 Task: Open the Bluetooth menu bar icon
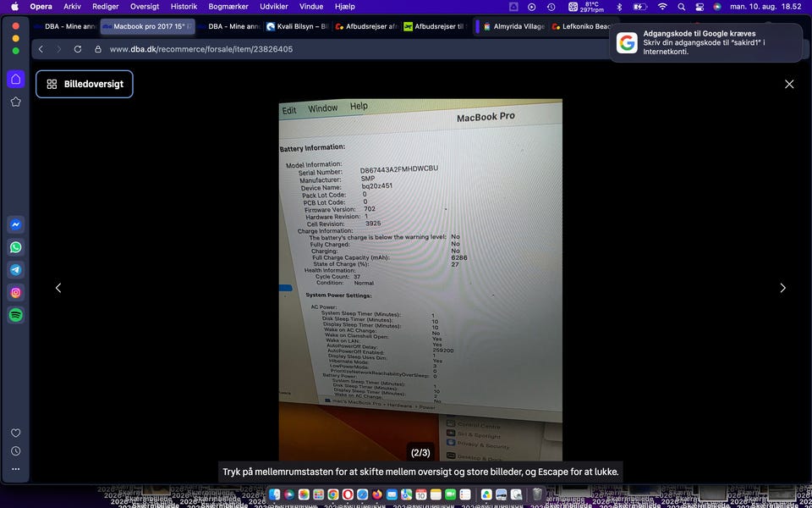[619, 7]
